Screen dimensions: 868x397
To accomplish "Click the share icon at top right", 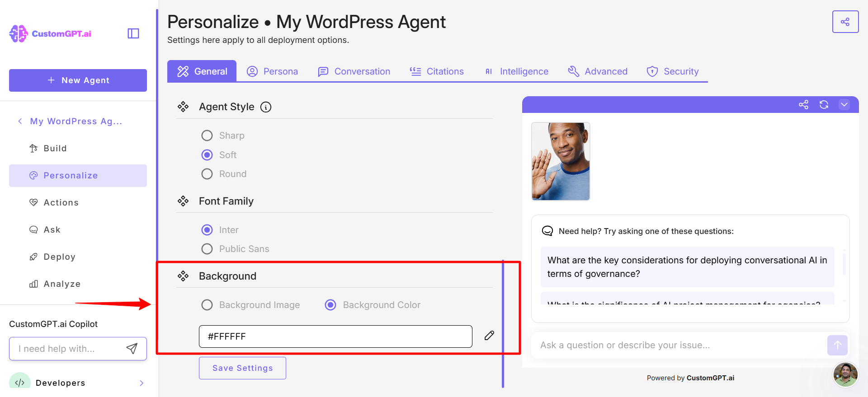I will tap(845, 22).
